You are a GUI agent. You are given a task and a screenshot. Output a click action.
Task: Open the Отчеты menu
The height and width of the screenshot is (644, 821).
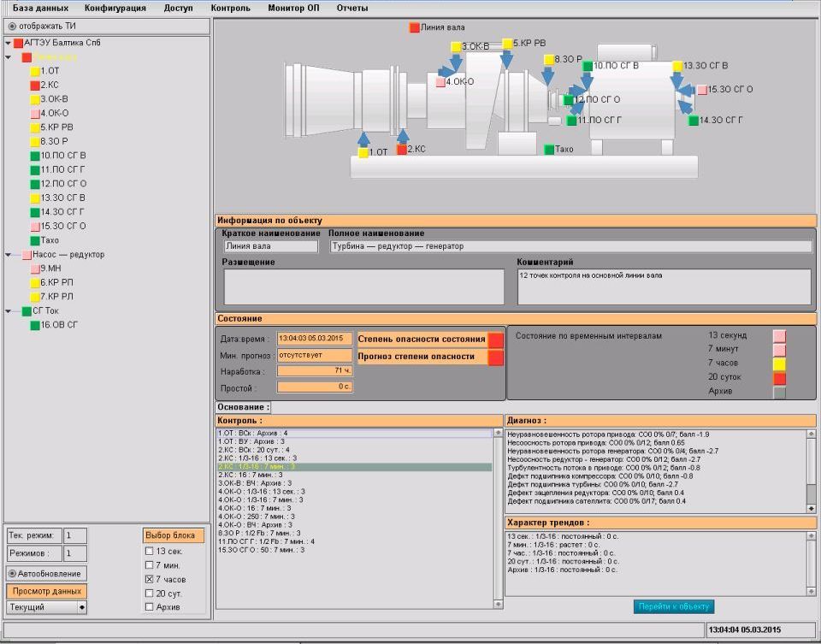tap(351, 8)
